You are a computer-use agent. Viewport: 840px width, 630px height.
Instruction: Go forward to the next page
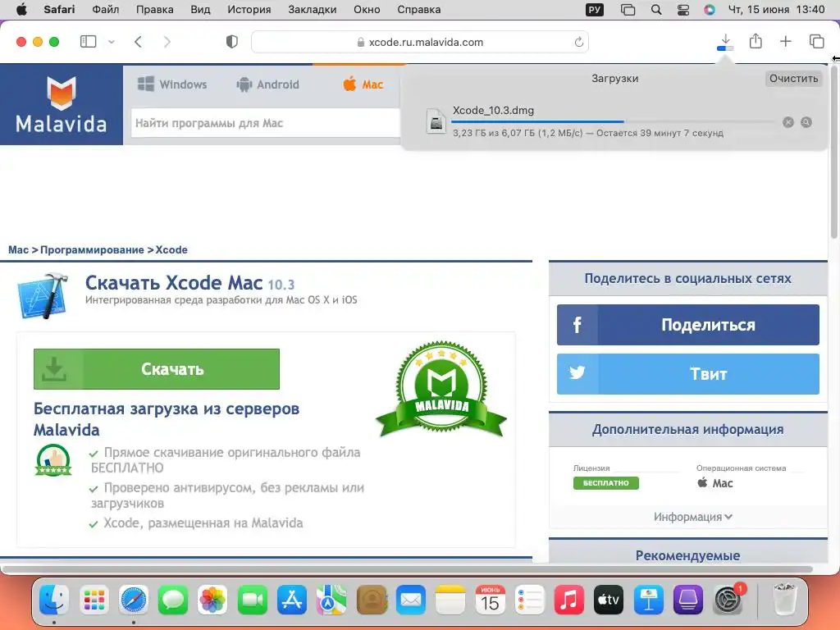click(167, 42)
